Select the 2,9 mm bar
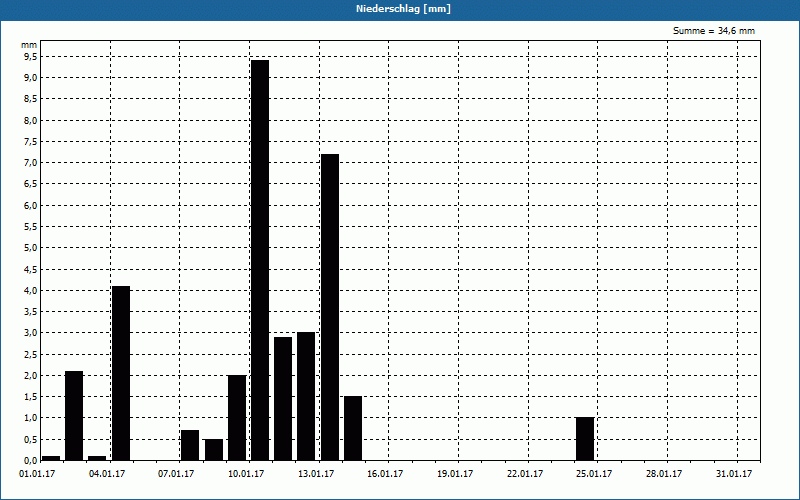Image resolution: width=800 pixels, height=500 pixels. point(283,399)
